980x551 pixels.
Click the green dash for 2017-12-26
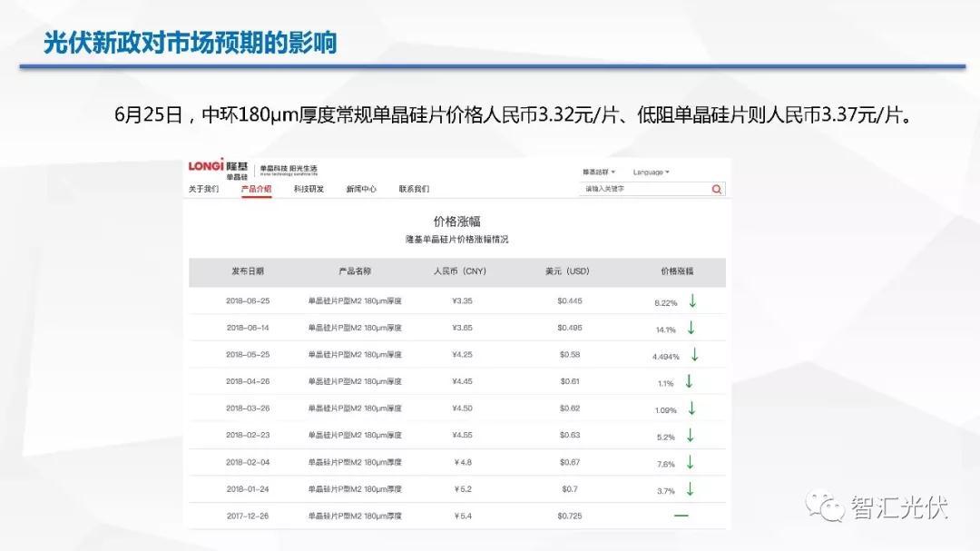(681, 516)
